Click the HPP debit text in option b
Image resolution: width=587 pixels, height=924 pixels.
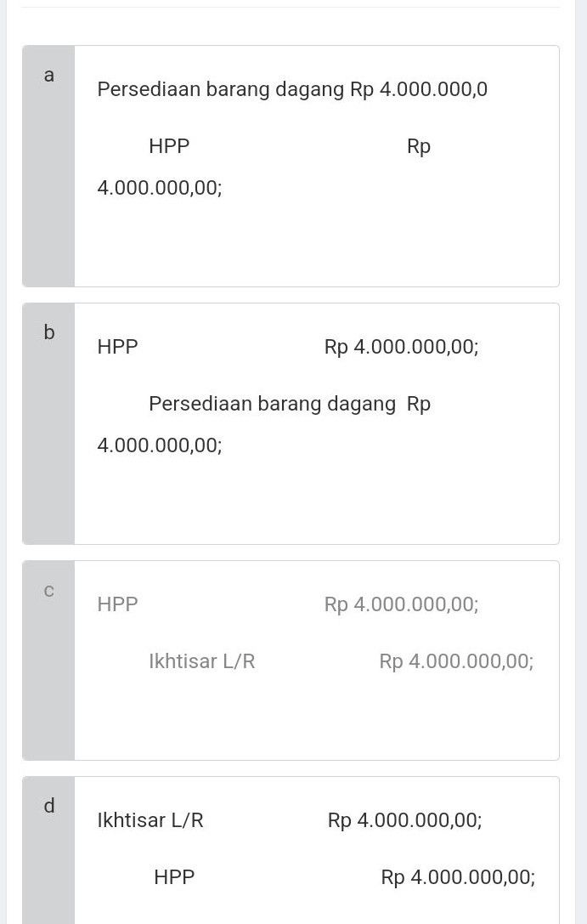coord(117,347)
